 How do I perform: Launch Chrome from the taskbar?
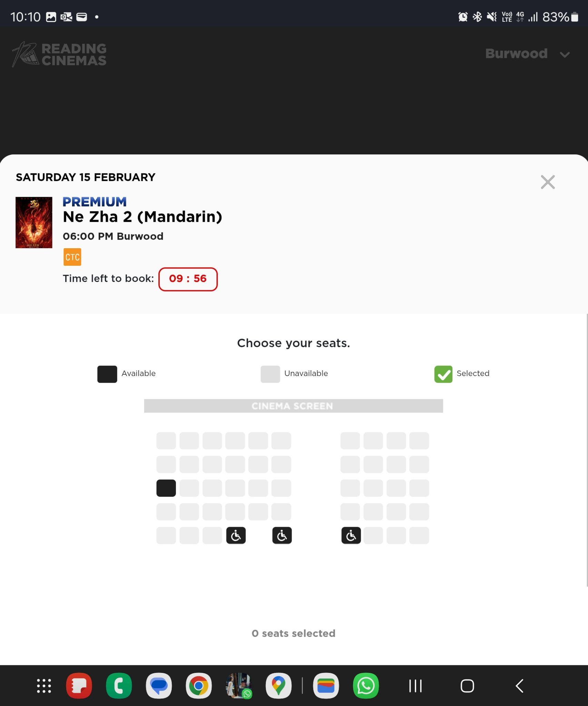click(x=199, y=686)
